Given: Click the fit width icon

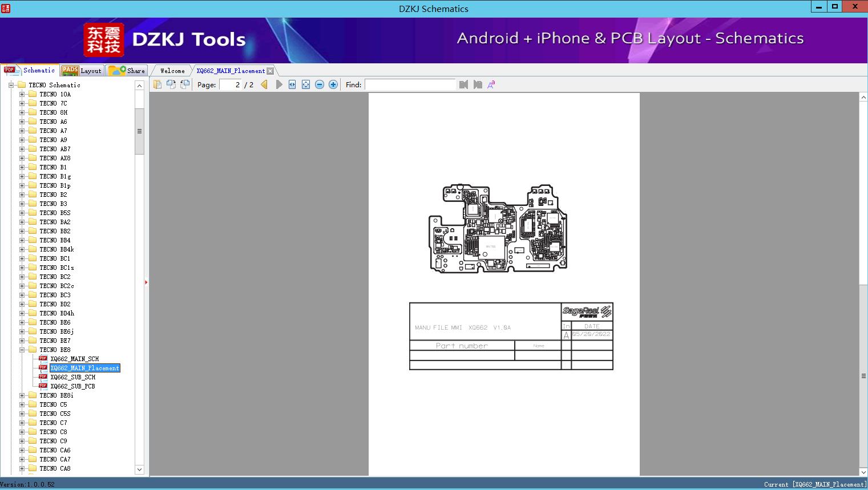Looking at the screenshot, I should coord(292,84).
